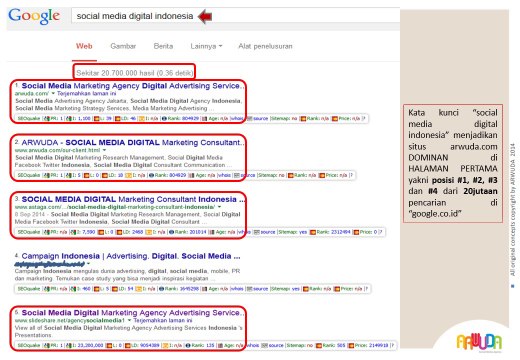
Task: Switch to the Berita tab
Action: 163,46
